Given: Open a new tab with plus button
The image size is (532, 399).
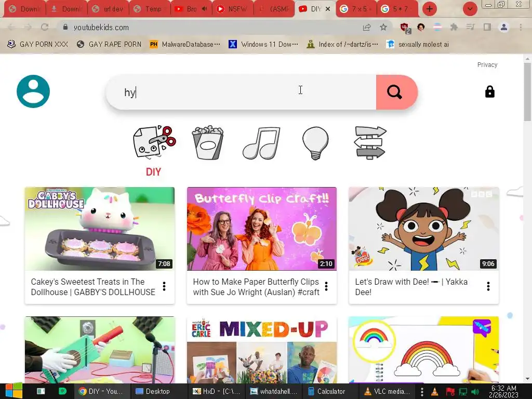Looking at the screenshot, I should pos(429,9).
